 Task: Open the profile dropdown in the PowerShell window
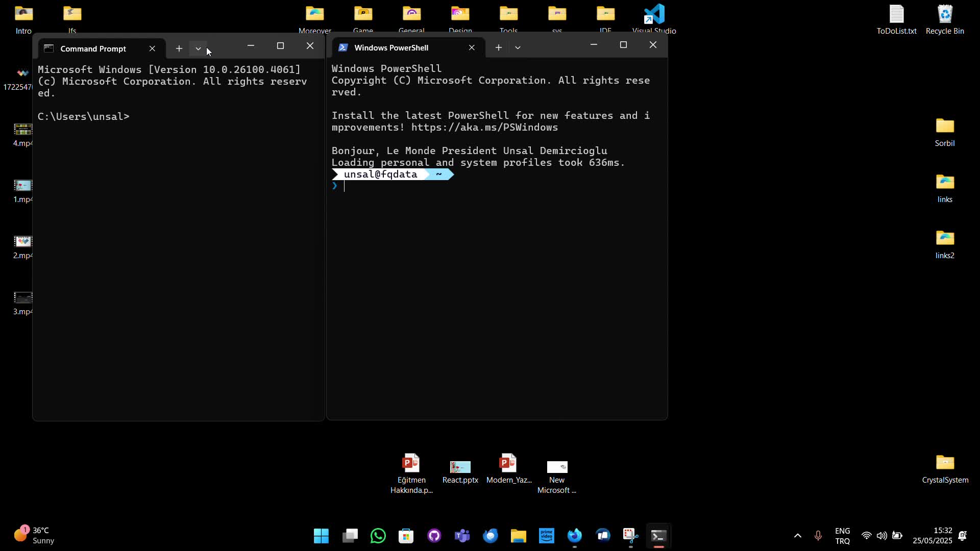tap(518, 47)
